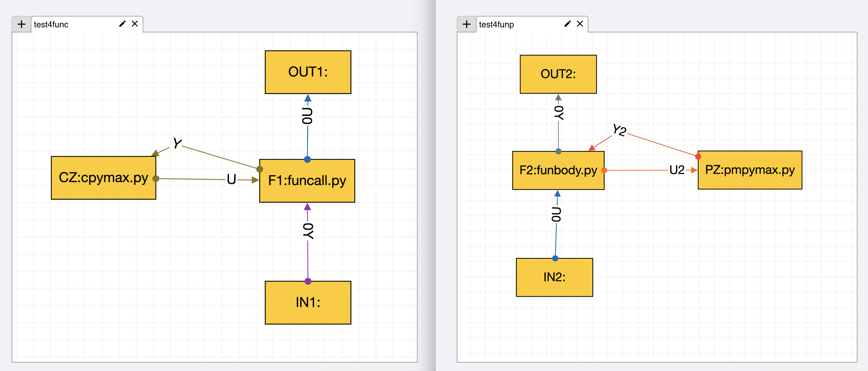Select the PZ:pmpymax.py node
The image size is (868, 371).
point(750,170)
